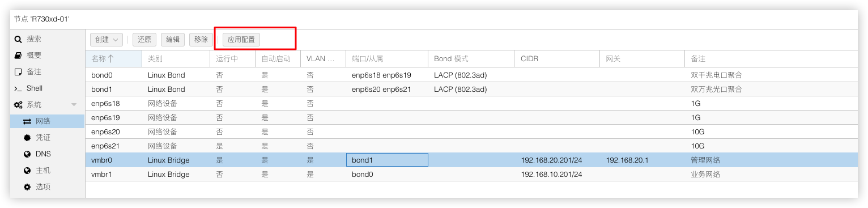Select the 备注 note icon
This screenshot has width=868, height=208.
click(18, 72)
